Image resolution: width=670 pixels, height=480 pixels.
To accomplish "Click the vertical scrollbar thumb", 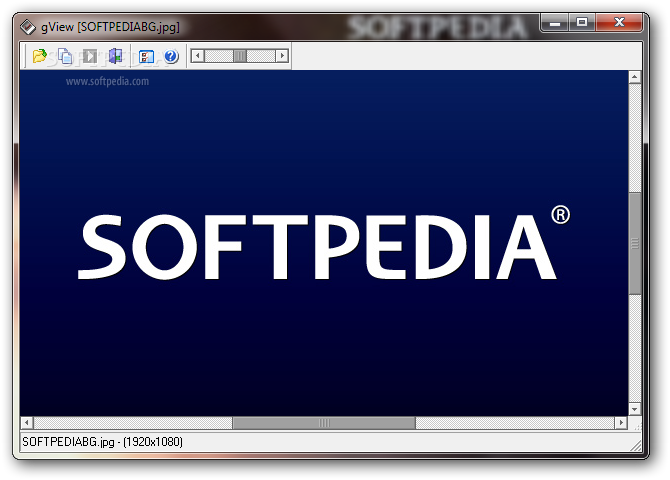I will [x=635, y=243].
